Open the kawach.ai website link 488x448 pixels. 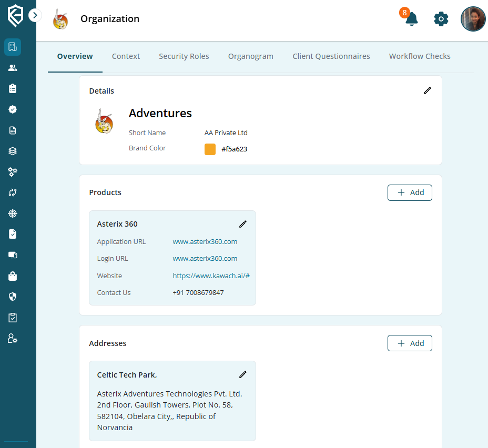coord(211,276)
